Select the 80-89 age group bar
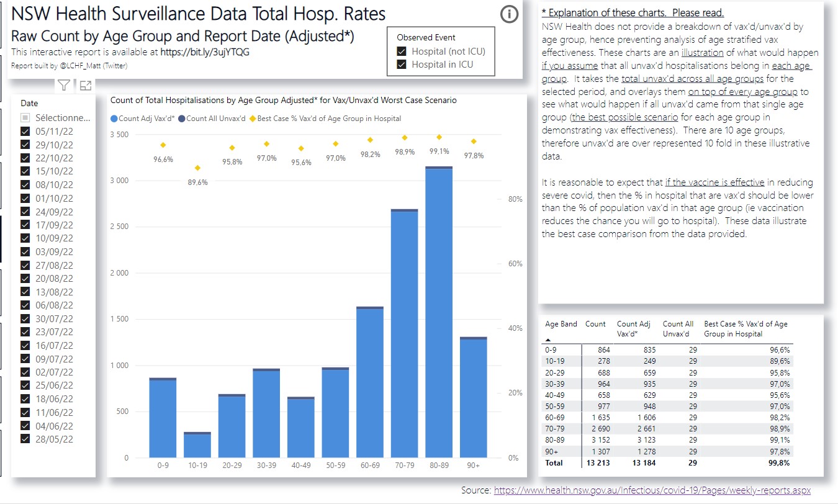This screenshot has width=838, height=504. click(439, 310)
